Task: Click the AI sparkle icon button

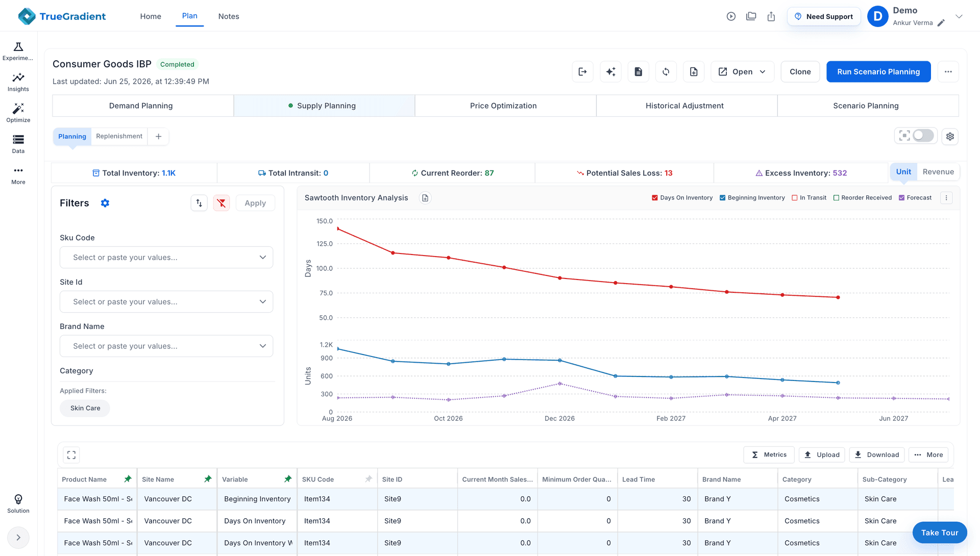Action: (x=610, y=72)
